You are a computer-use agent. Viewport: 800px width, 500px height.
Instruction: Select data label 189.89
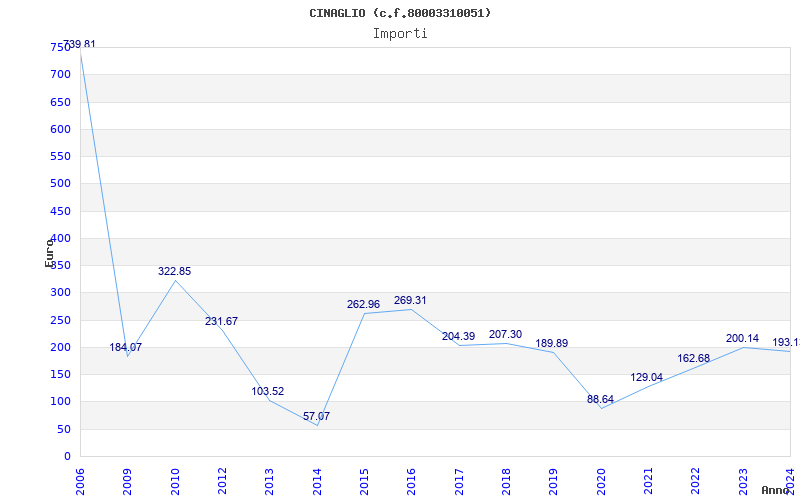pos(552,343)
